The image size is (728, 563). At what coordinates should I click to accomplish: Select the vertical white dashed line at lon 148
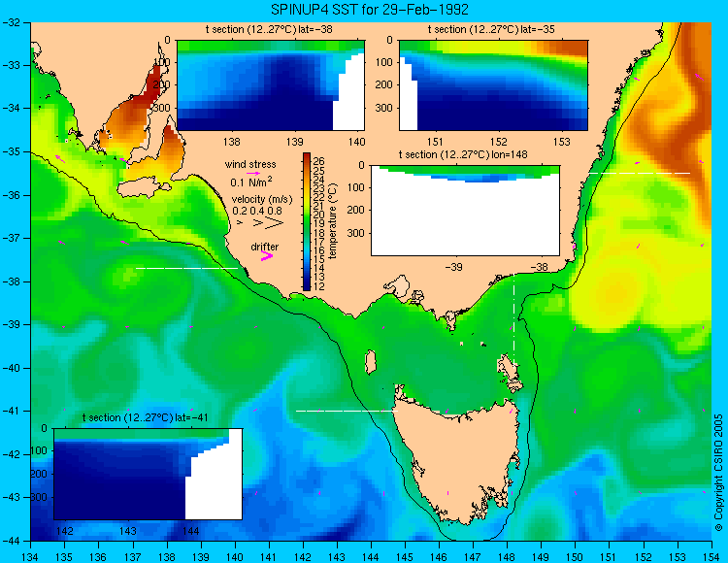click(513, 318)
